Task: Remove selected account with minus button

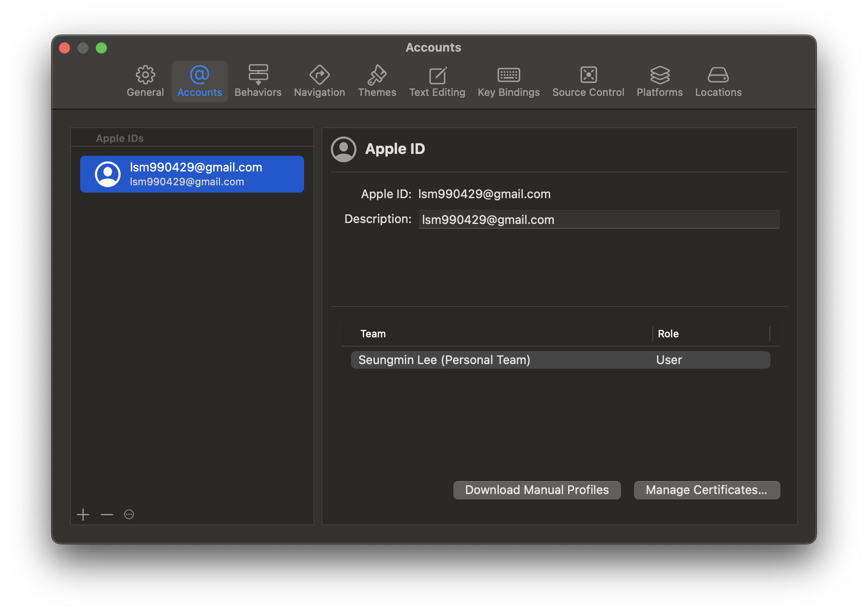Action: (x=107, y=514)
